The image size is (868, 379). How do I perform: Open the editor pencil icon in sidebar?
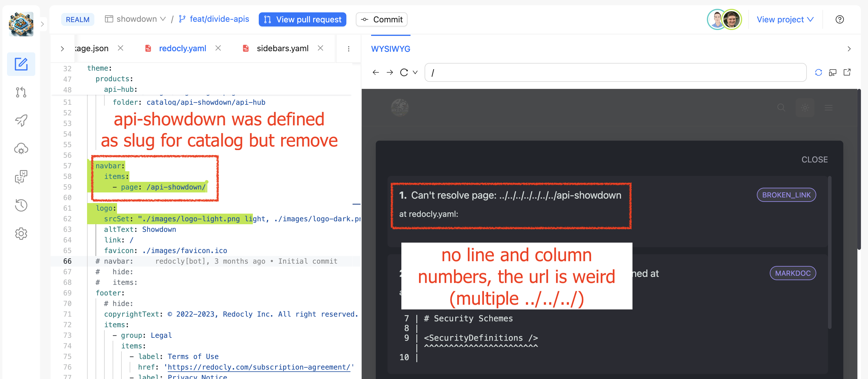click(x=21, y=64)
